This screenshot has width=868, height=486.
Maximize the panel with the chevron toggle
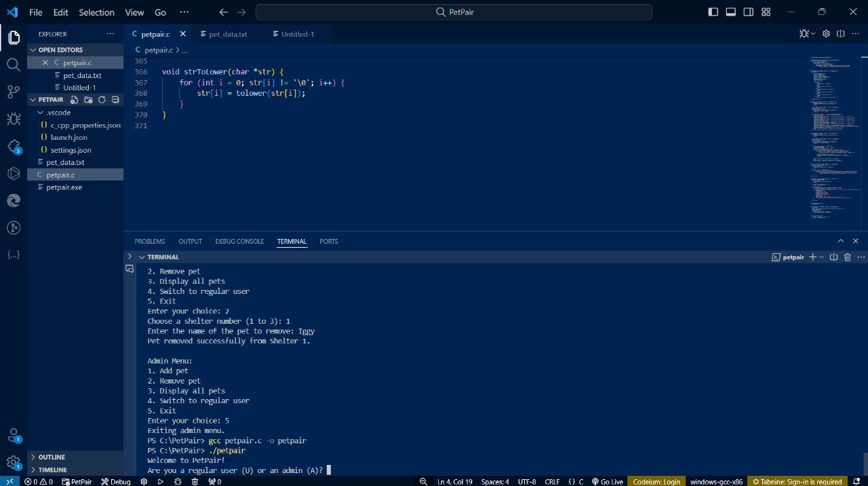(840, 240)
